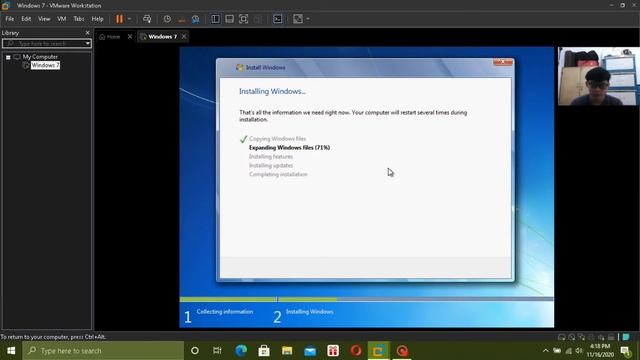Click the Copying Windows files green checkmark
Screen dimensions: 640x360
pyautogui.click(x=243, y=139)
